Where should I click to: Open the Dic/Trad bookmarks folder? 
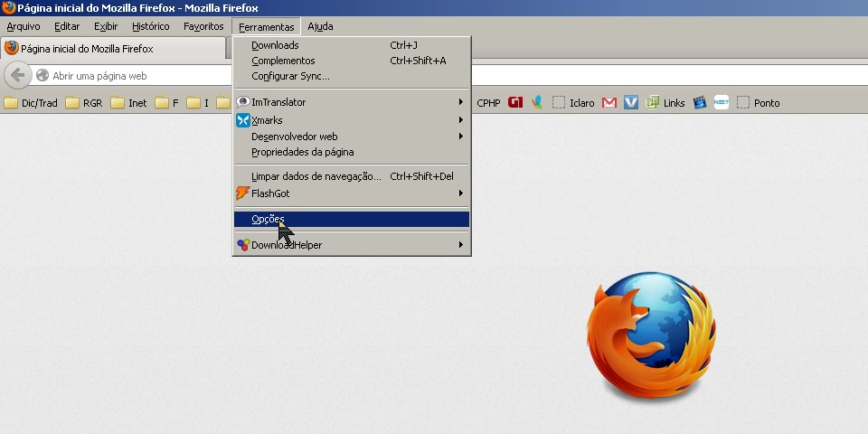[31, 103]
